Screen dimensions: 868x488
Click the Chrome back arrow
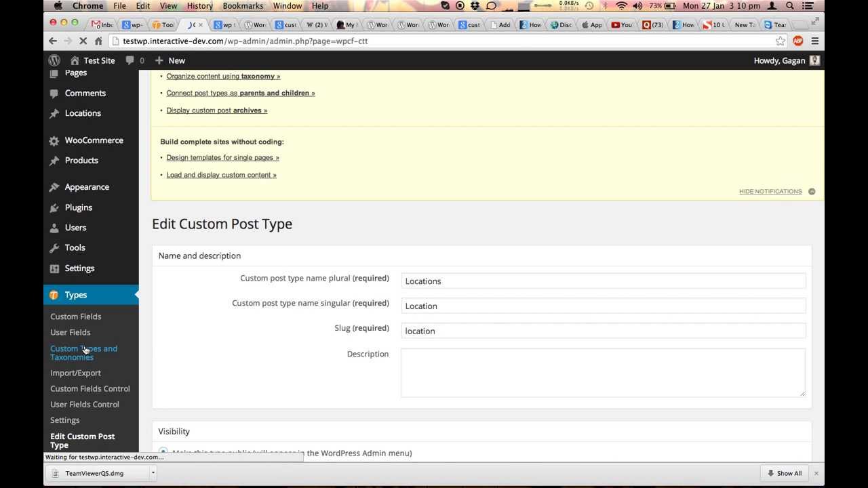[53, 41]
